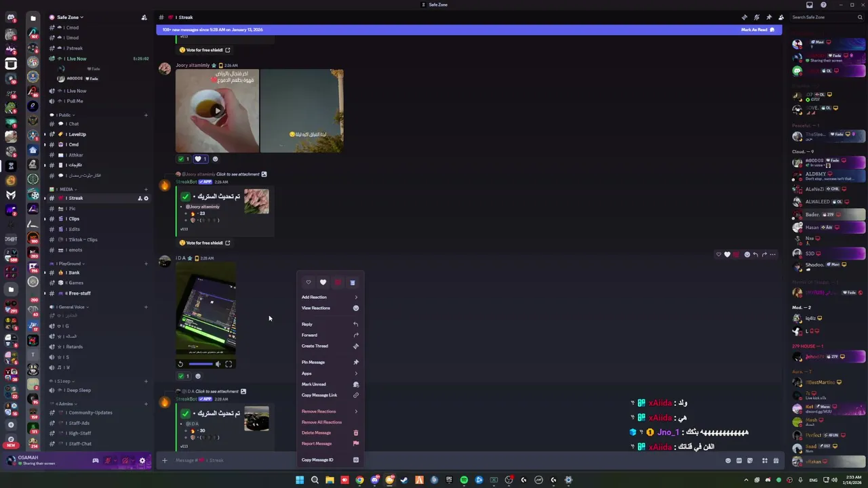Viewport: 868px width, 488px height.
Task: Open the LevelUp channel
Action: (99, 134)
